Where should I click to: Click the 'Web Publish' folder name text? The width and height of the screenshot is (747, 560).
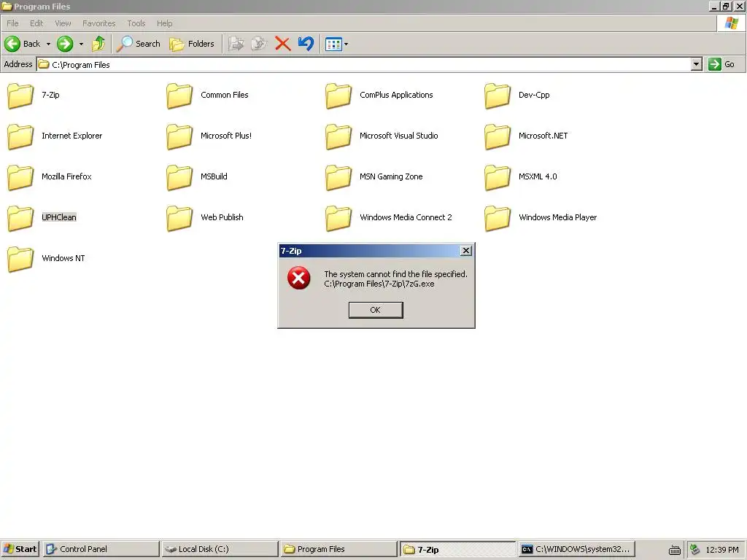pyautogui.click(x=222, y=217)
